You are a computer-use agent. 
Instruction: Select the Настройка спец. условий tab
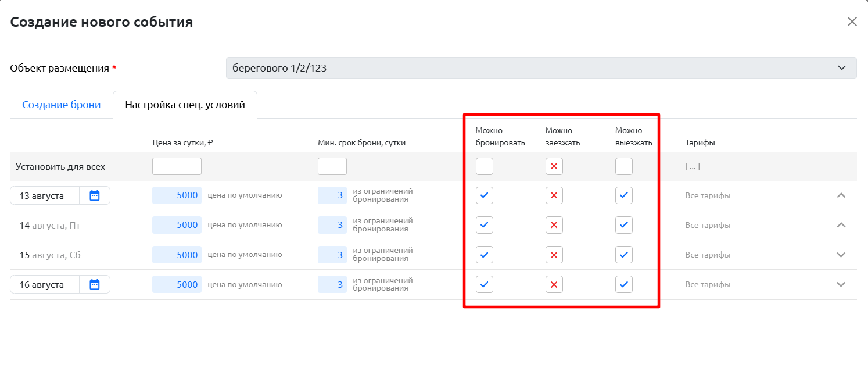[185, 105]
